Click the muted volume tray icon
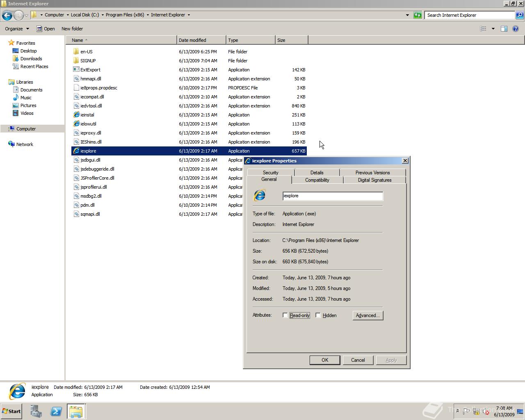This screenshot has width=525, height=420. pyautogui.click(x=486, y=411)
